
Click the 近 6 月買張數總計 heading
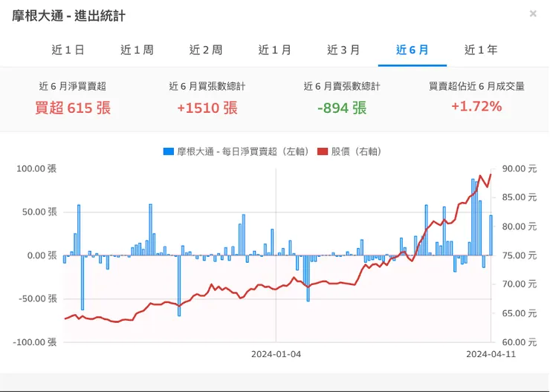click(207, 86)
